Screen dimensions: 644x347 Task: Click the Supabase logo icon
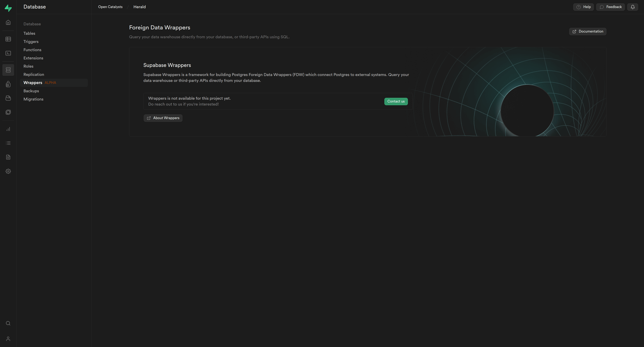click(x=8, y=8)
